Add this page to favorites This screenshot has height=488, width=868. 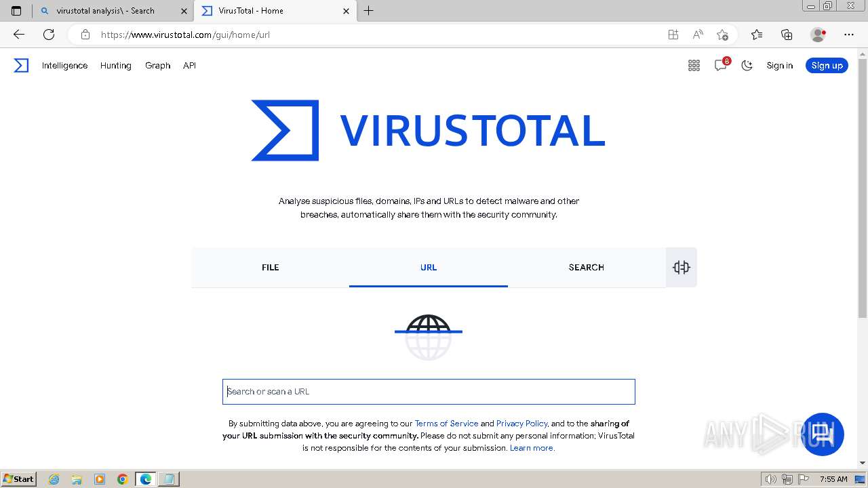click(722, 35)
